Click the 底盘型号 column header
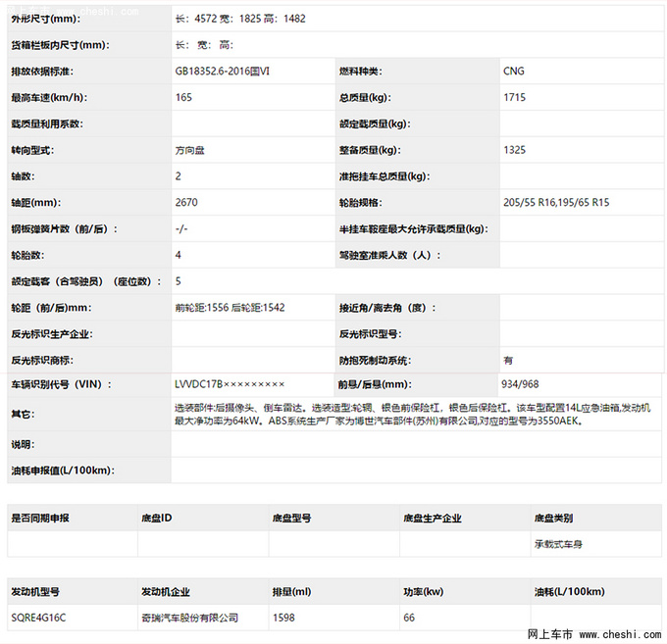This screenshot has width=667, height=644. tap(292, 519)
